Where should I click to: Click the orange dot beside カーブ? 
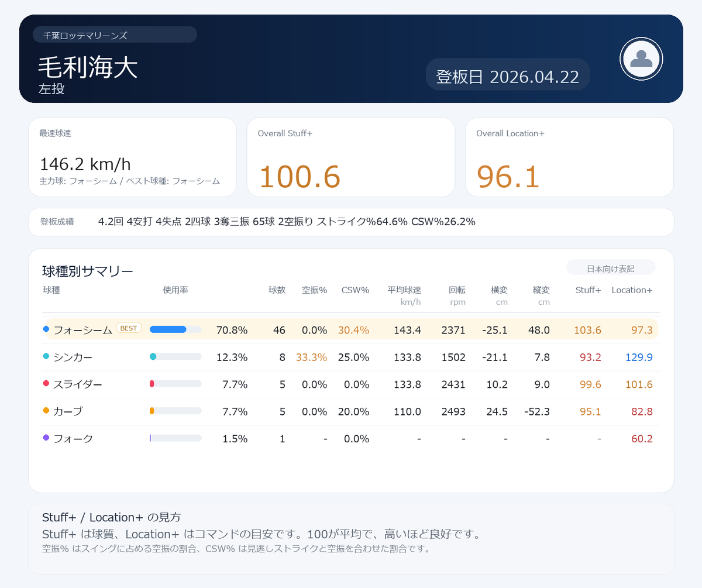(x=46, y=411)
